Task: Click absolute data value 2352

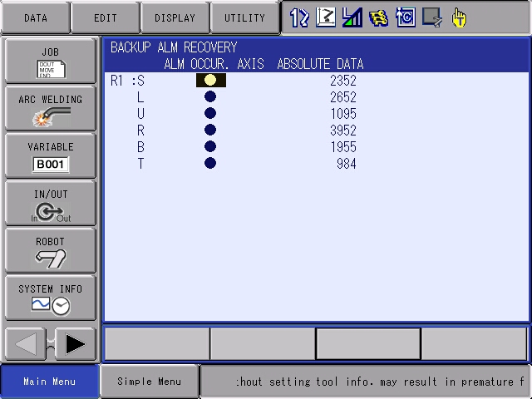Action: 343,81
